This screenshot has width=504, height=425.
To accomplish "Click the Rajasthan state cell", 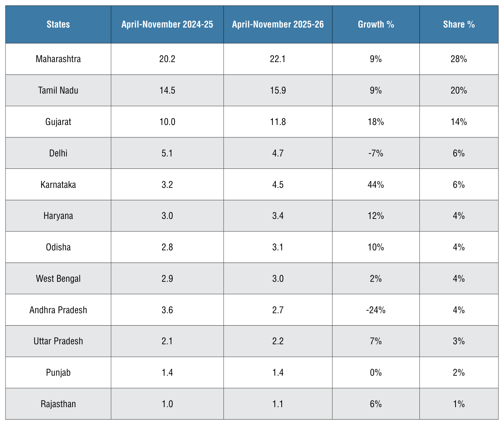I will coord(58,404).
